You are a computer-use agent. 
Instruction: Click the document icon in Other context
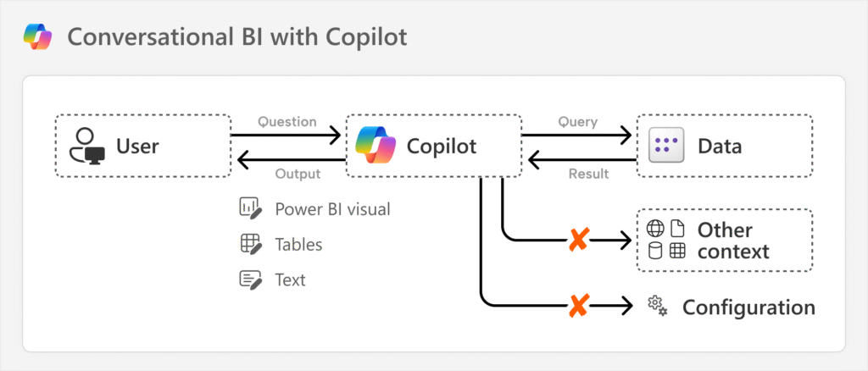coord(677,229)
